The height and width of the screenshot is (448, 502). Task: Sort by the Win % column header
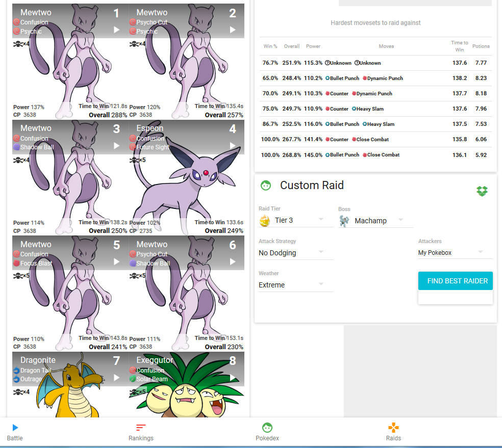click(270, 46)
